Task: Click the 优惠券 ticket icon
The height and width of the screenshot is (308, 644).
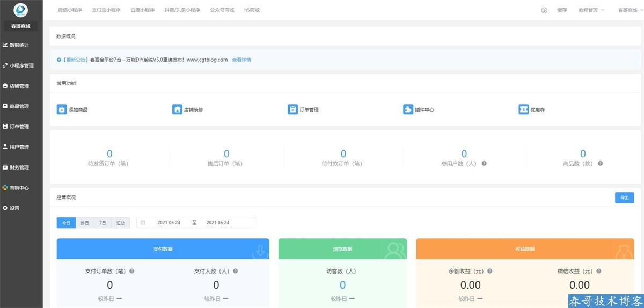Action: tap(523, 109)
